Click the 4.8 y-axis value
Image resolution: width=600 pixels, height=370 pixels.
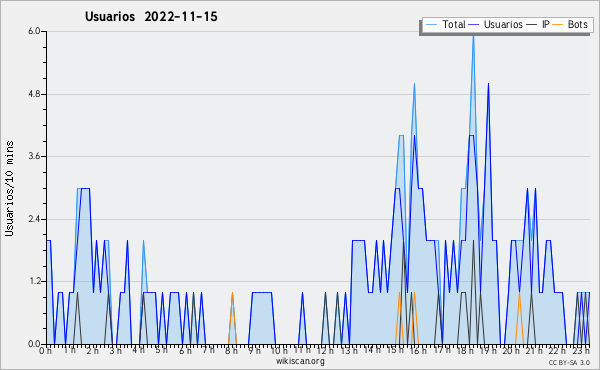tap(34, 94)
